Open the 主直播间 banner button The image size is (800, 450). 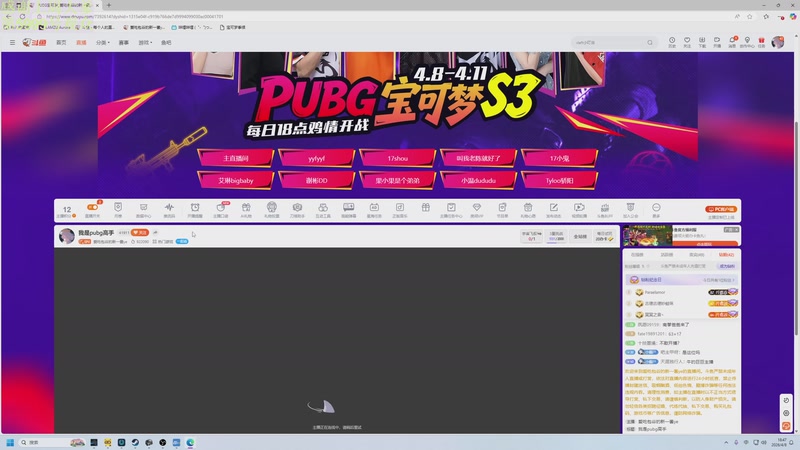(x=236, y=158)
